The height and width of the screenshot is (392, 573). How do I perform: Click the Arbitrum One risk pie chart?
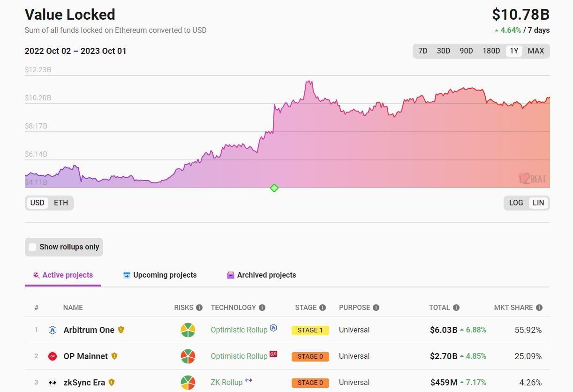point(188,330)
